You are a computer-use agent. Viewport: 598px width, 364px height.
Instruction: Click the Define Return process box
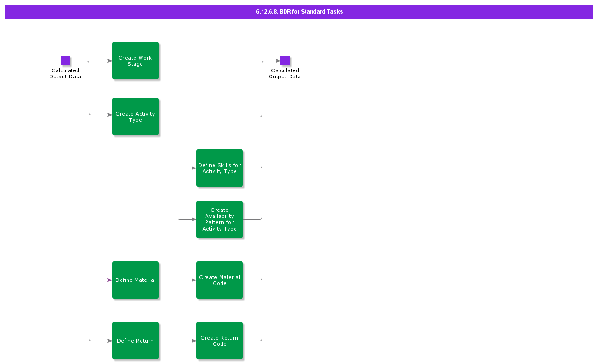point(135,341)
